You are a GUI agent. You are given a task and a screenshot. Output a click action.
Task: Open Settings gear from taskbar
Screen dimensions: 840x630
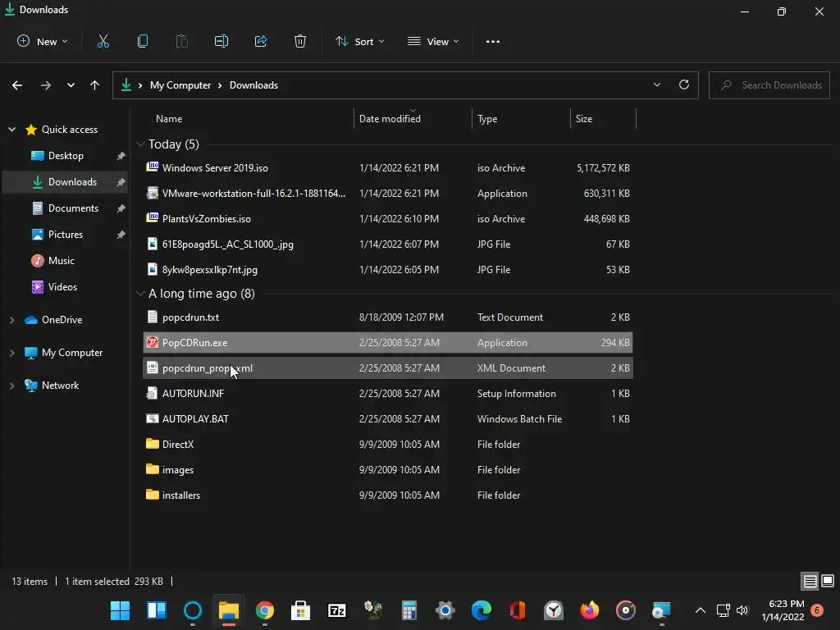445,610
